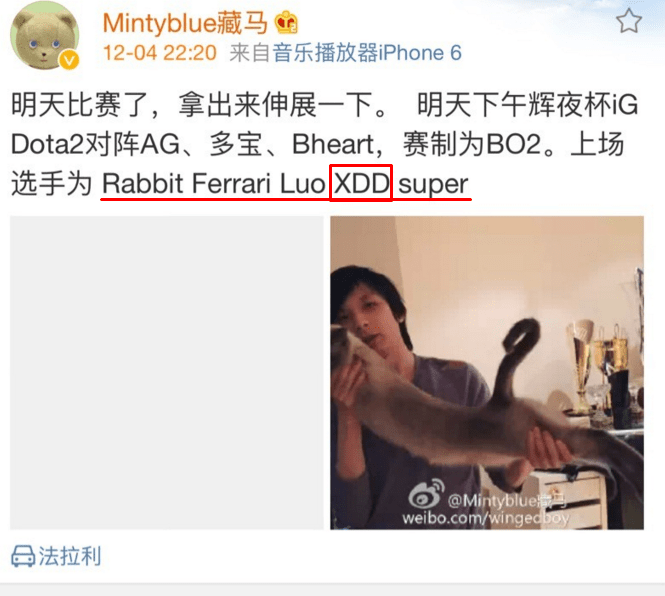The height and width of the screenshot is (596, 665).
Task: Tap the car location icon
Action: [23, 556]
